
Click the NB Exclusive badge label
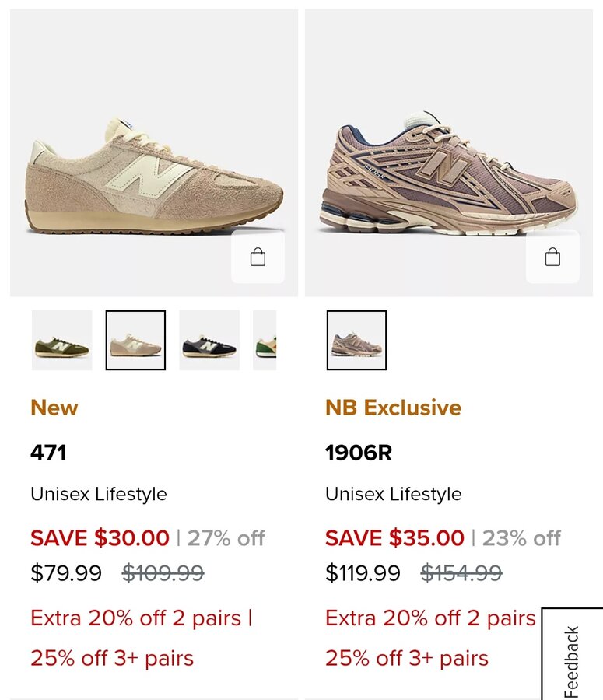(393, 408)
